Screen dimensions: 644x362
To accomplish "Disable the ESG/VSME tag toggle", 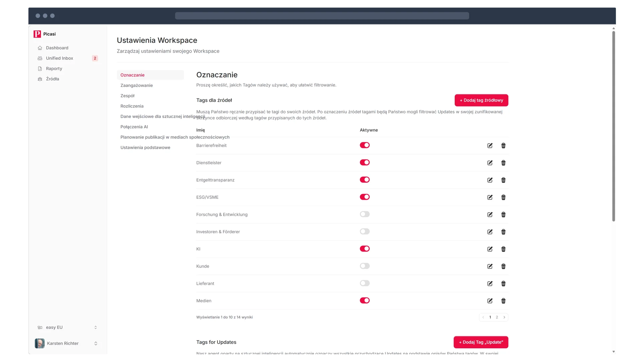I will [x=365, y=197].
